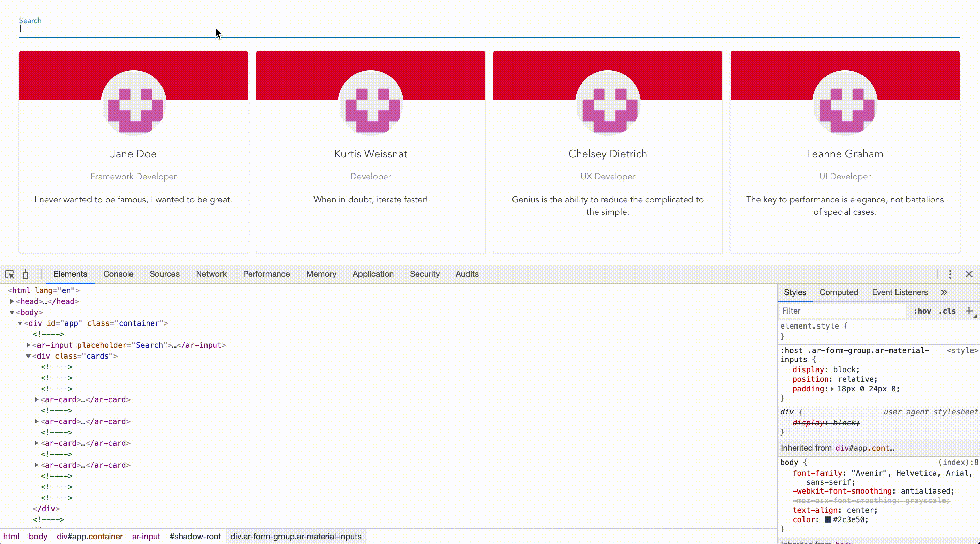Click the Styles Filter input field
Screen dimensions: 980x544
pos(842,311)
